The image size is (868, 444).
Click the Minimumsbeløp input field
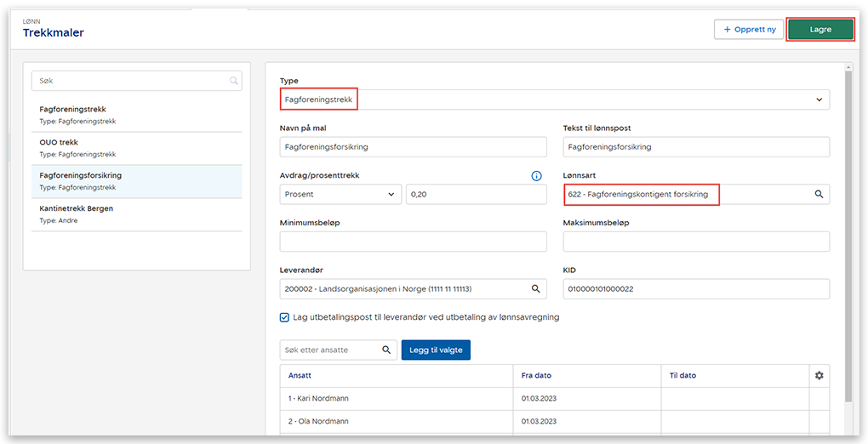(413, 242)
